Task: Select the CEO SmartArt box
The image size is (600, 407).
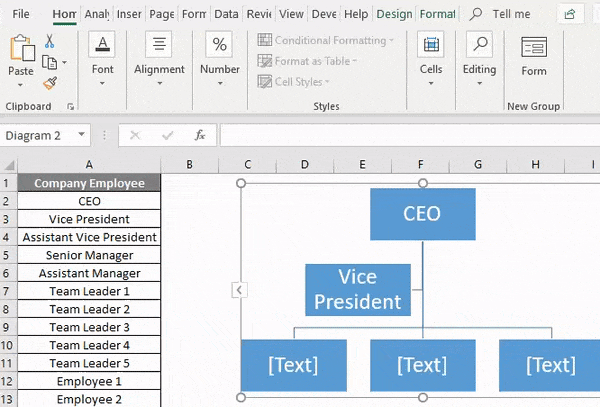Action: click(423, 214)
